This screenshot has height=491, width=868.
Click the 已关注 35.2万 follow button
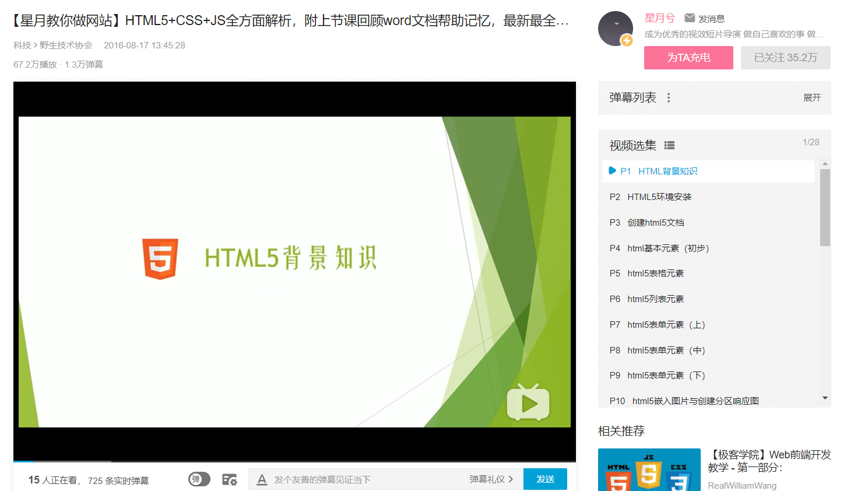(785, 58)
